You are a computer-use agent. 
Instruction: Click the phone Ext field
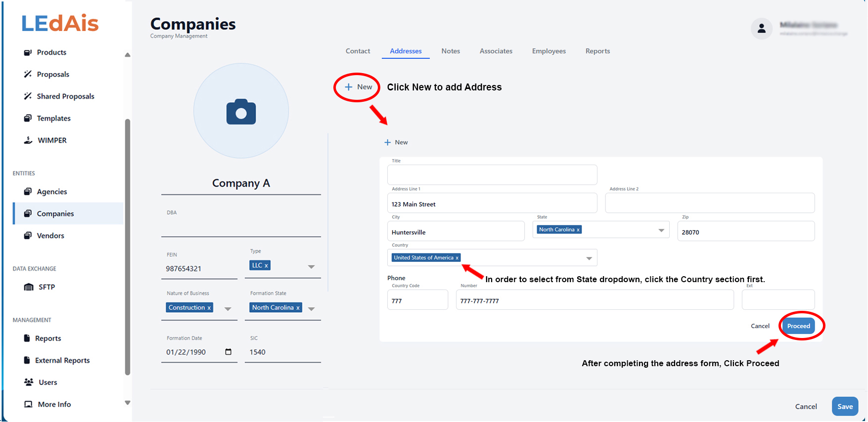click(778, 300)
